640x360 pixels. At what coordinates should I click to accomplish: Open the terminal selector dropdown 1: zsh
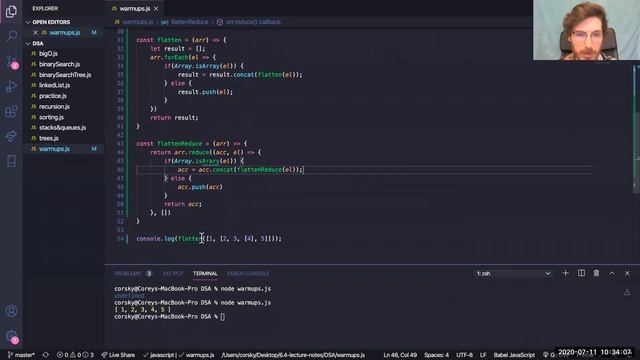click(513, 273)
